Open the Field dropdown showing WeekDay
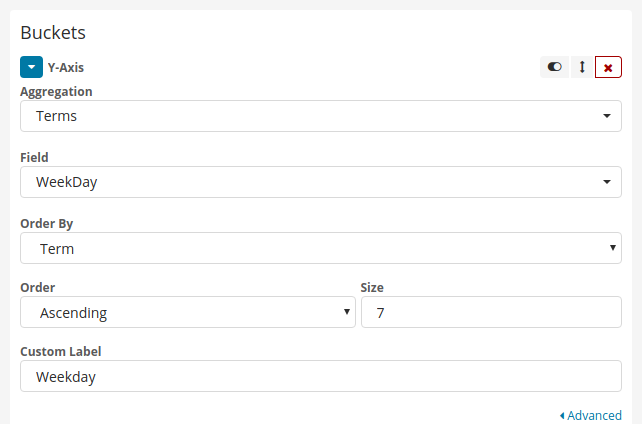 [321, 182]
